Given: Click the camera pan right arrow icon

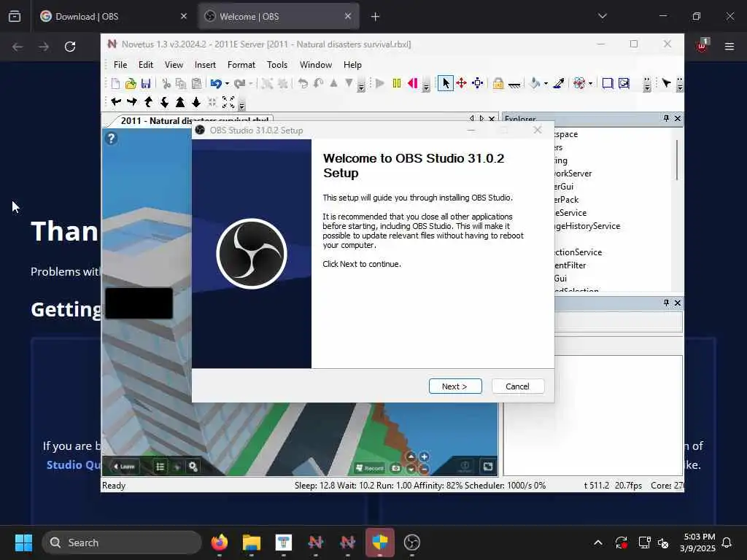Looking at the screenshot, I should click(x=132, y=102).
